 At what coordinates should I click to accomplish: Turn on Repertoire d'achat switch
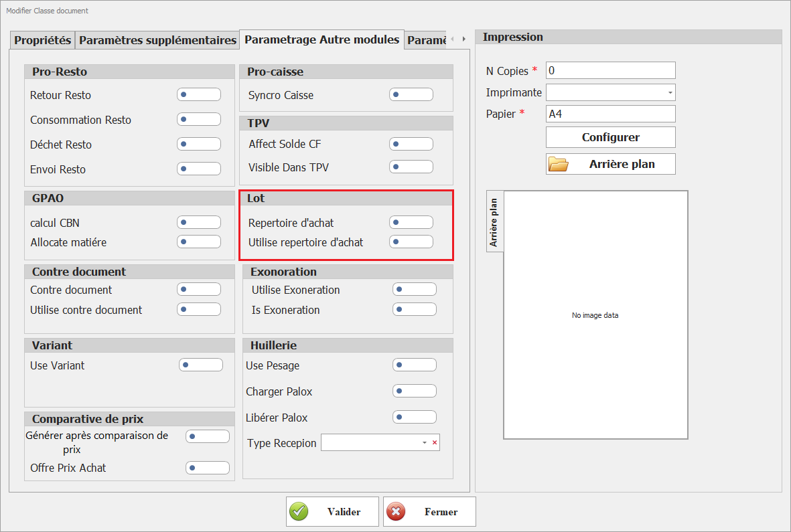pos(411,222)
